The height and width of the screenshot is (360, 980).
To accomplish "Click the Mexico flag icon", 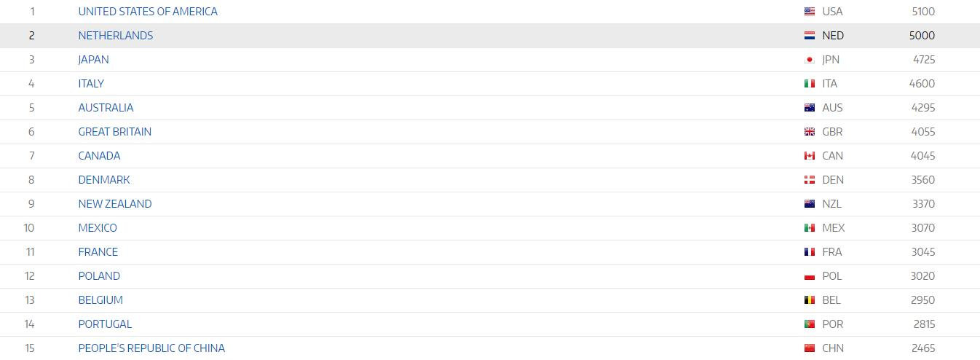I will click(809, 228).
